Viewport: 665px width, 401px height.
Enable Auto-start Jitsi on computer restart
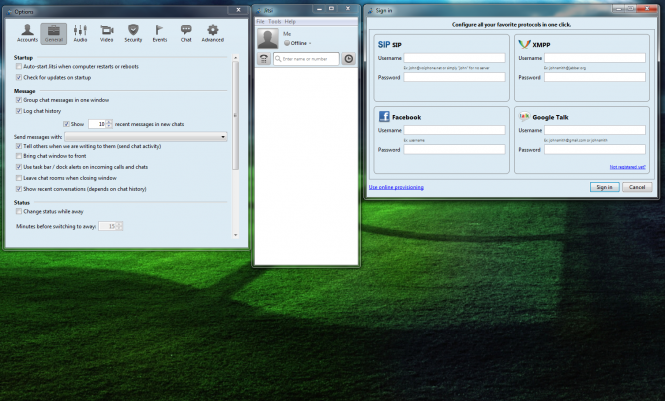[19, 67]
